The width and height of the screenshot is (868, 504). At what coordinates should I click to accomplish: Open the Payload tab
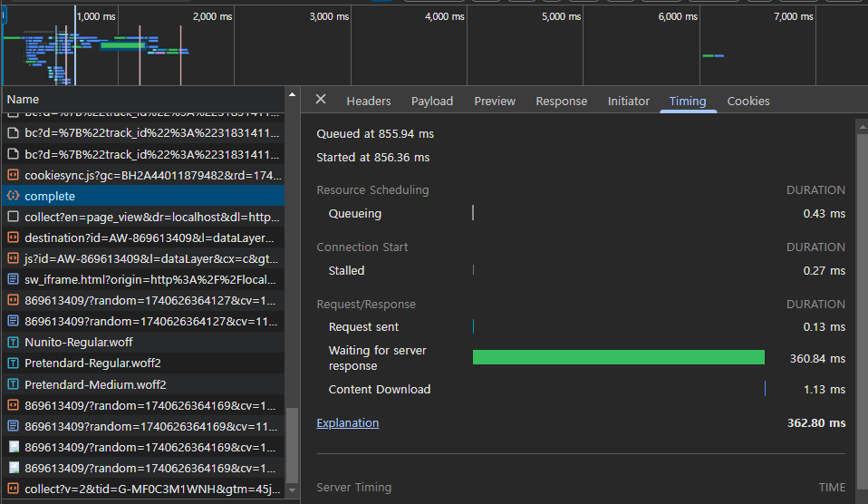432,102
